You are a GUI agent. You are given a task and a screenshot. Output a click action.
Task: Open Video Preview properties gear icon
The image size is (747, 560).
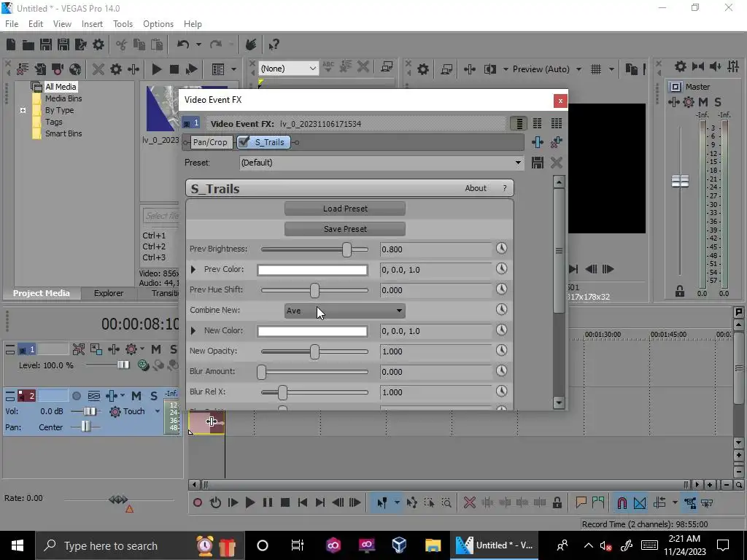(422, 69)
